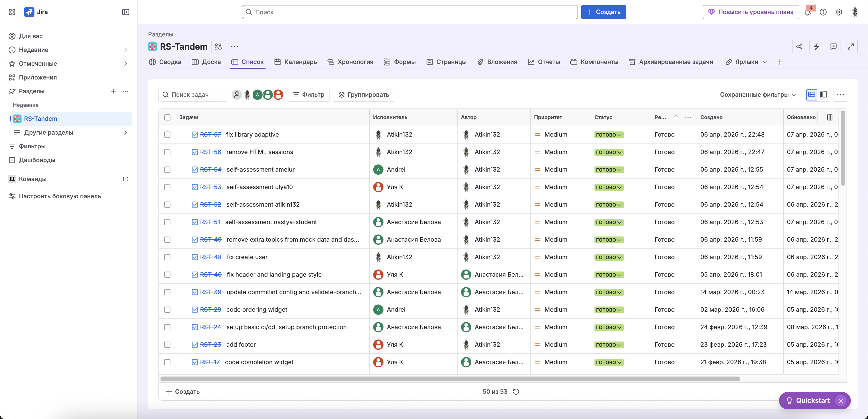Click the share icon for RS-Tandem

pyautogui.click(x=799, y=46)
